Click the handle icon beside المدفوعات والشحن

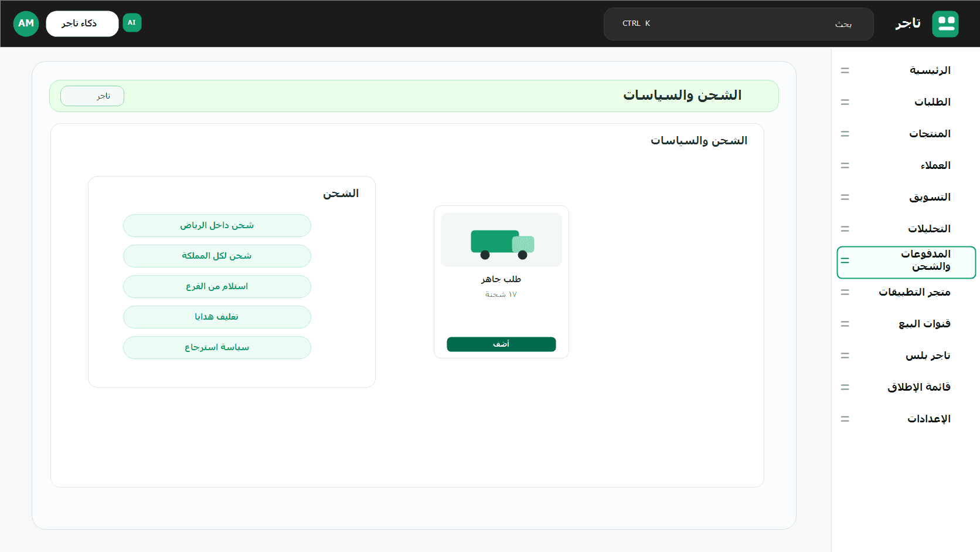click(x=845, y=260)
